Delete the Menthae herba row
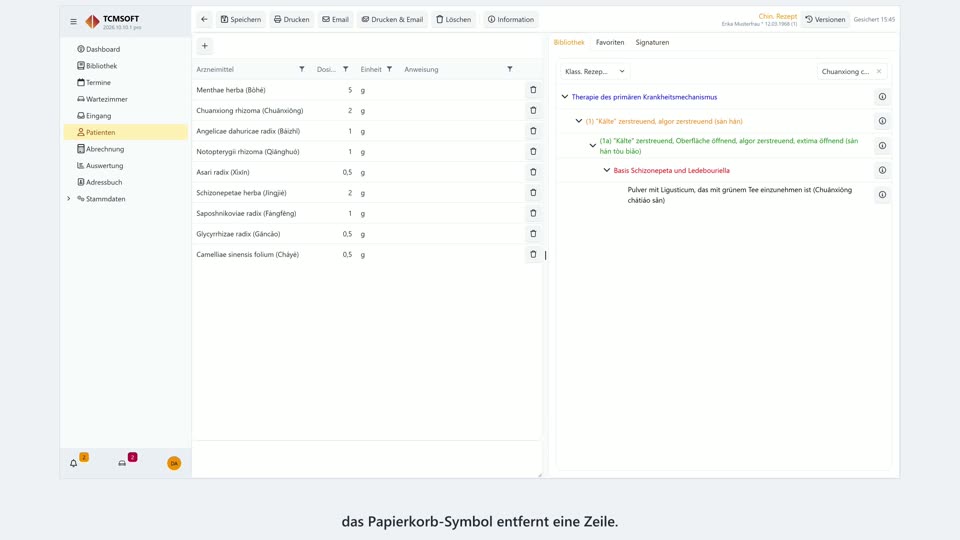960x540 pixels. (533, 90)
